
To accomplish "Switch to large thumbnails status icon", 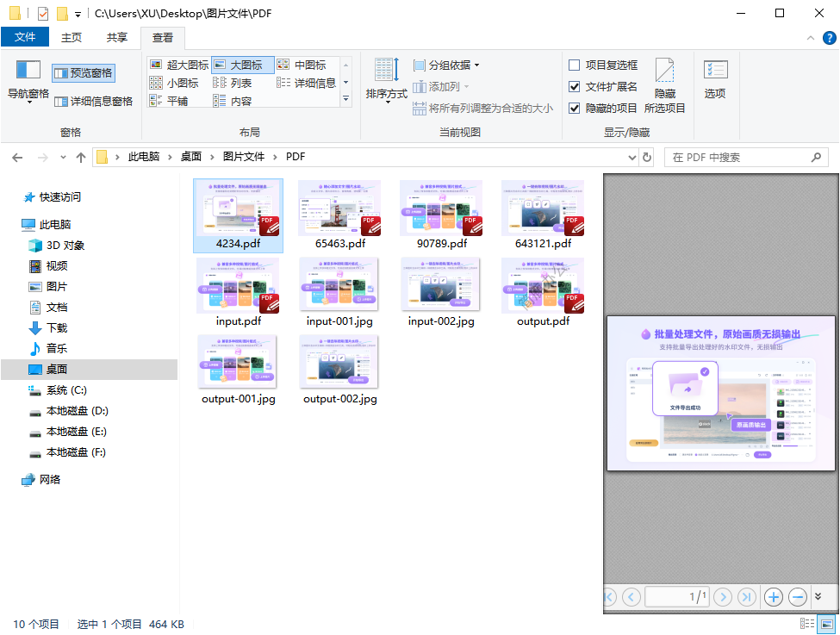I will point(825,624).
